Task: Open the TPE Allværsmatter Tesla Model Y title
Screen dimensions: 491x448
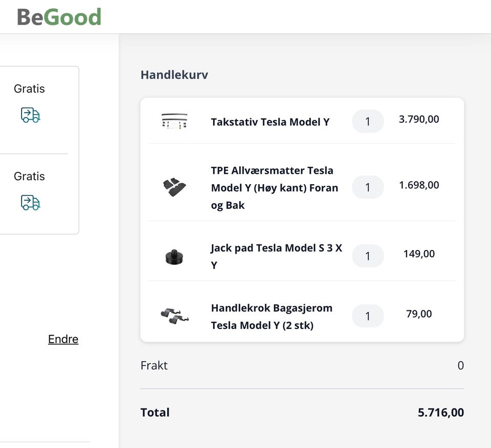Action: pos(275,188)
